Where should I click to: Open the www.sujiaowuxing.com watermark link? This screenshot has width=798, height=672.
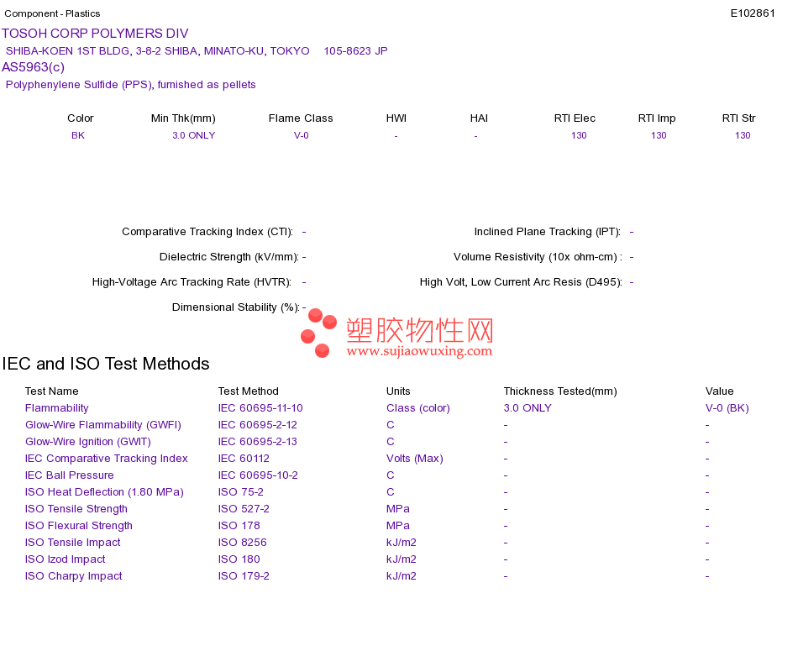pos(419,351)
